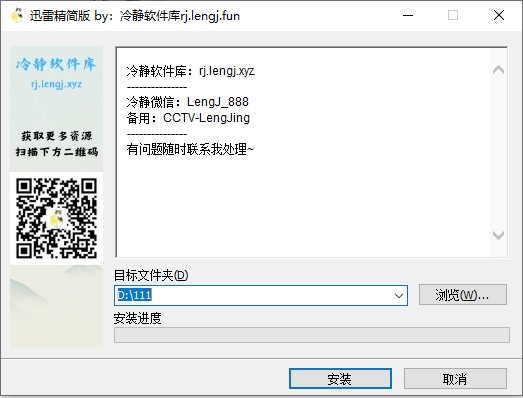The image size is (523, 398).
Task: Click the text line 冷静软件库: rj.lengj.xyz
Action: pyautogui.click(x=190, y=71)
